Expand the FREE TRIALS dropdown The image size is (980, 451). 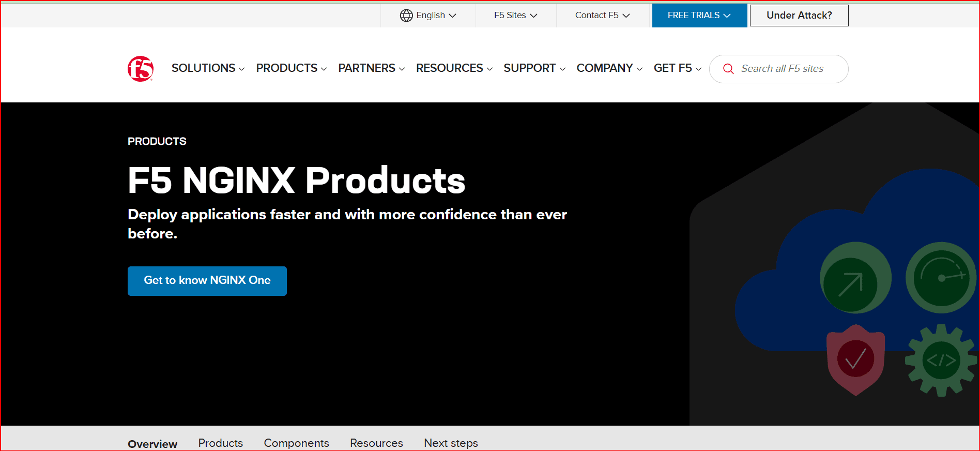click(x=699, y=16)
